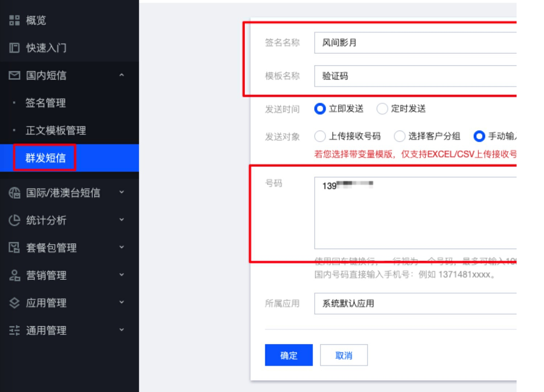Click the 国内号码直接输入手机号 hint text

[405, 275]
